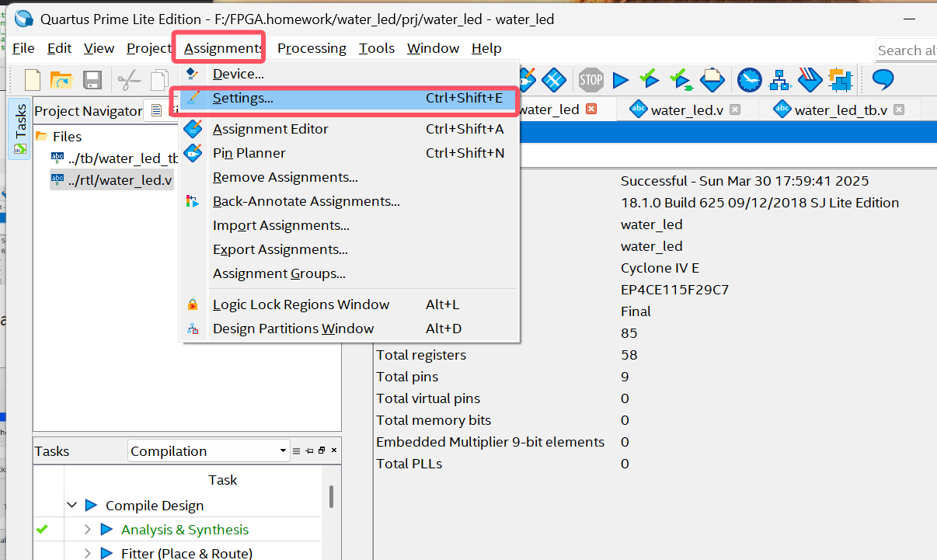This screenshot has height=560, width=937.
Task: Open Assignment Editor from the menu
Action: tap(350, 129)
